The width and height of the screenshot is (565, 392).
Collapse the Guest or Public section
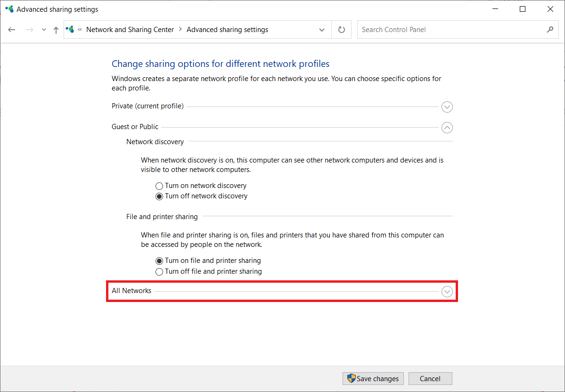point(447,127)
